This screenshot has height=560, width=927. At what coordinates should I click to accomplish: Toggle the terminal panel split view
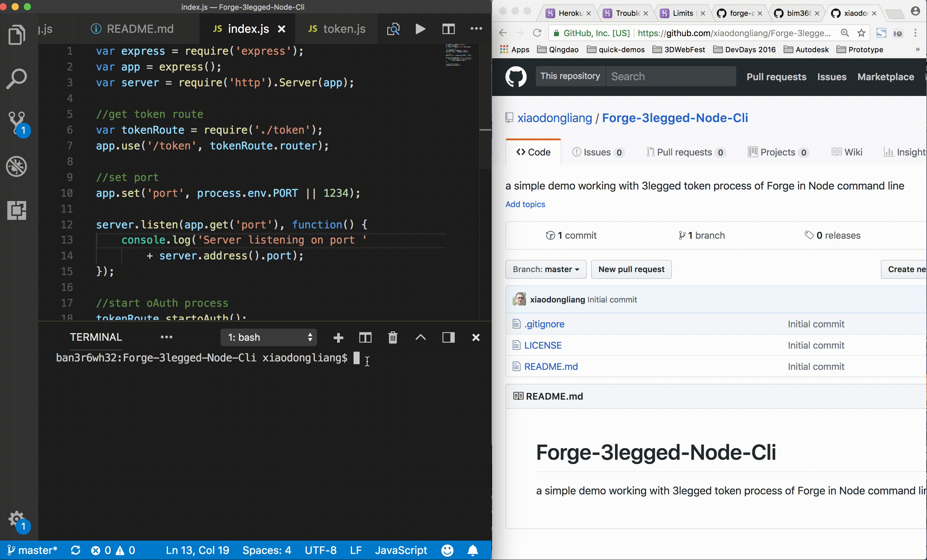365,338
